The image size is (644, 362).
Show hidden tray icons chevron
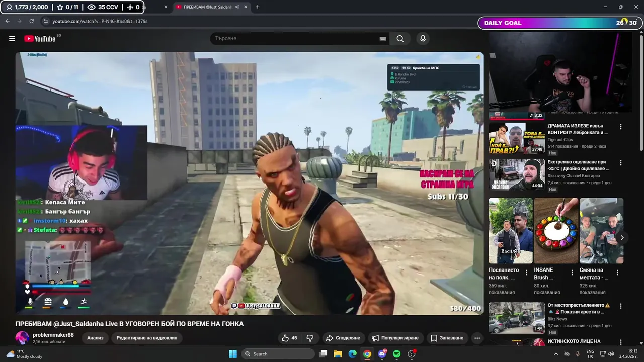coord(556,354)
